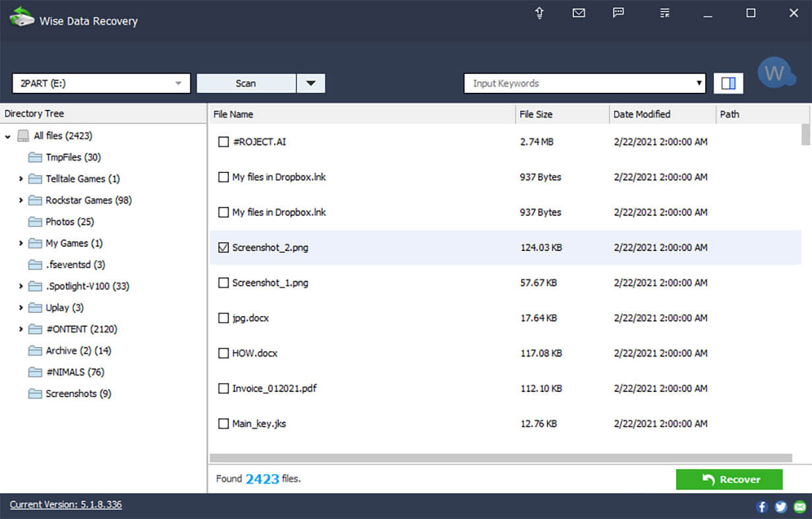Tick the Screenshot_1.png checkbox
Screen dimensions: 812x519
pos(223,283)
